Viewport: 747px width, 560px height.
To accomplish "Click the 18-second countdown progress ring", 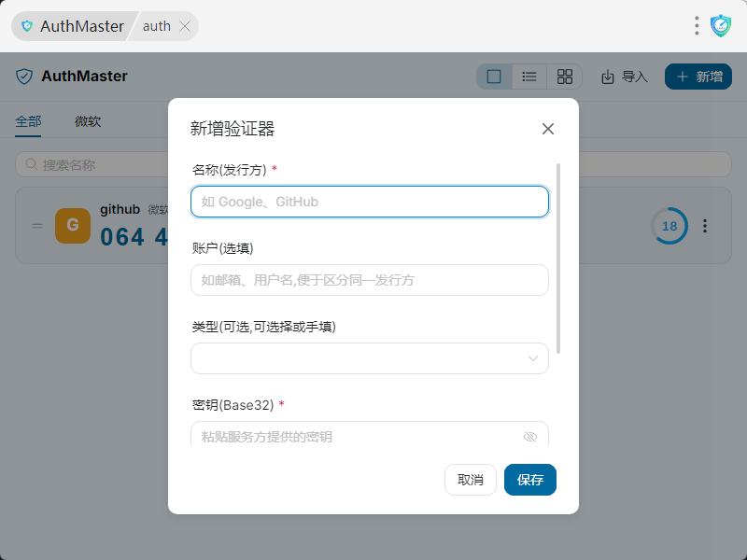I will point(669,226).
